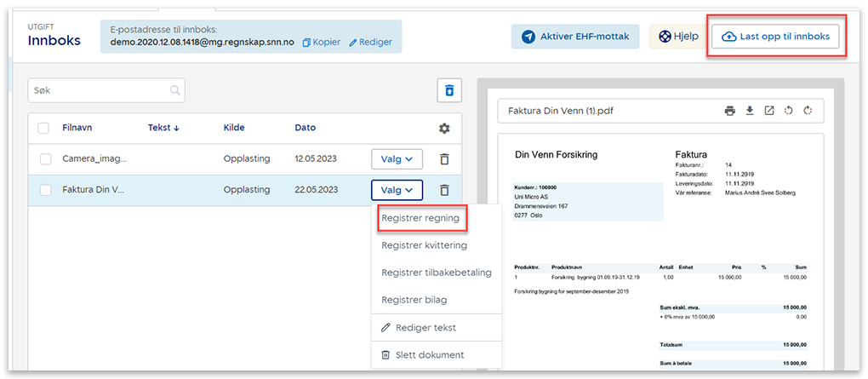This screenshot has height=379, width=868.
Task: Download the Faktura Din Venn PDF
Action: [750, 111]
